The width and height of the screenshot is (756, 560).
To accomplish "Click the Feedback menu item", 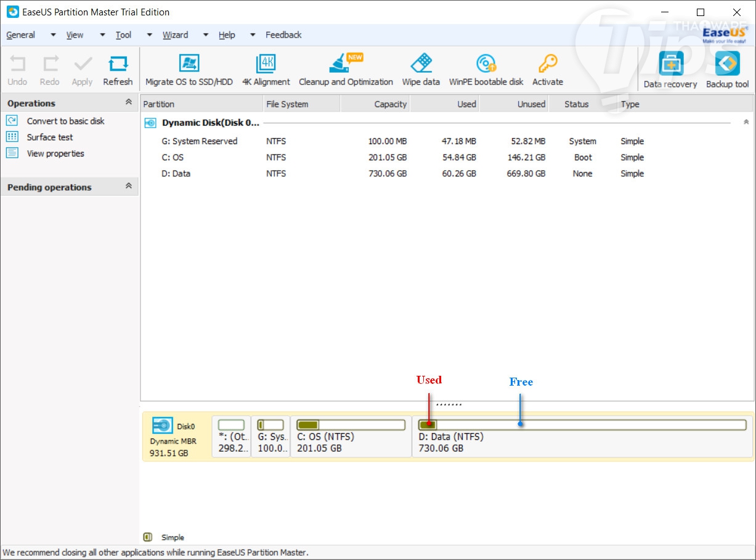I will coord(283,35).
